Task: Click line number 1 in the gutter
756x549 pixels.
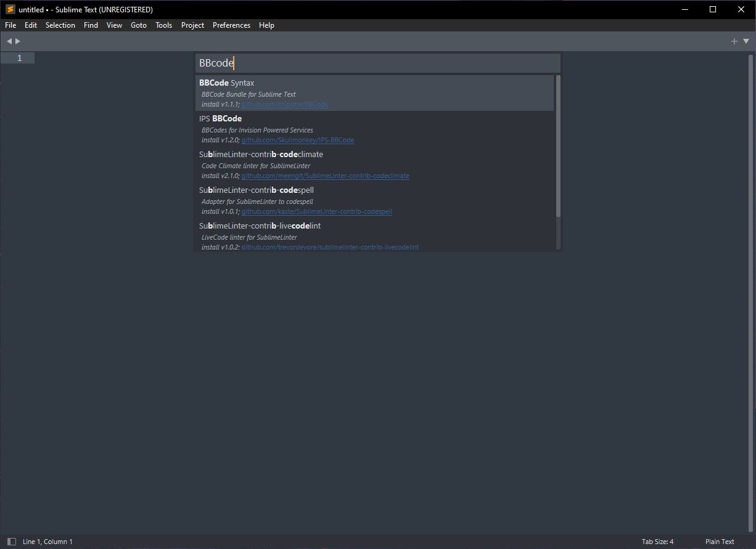Action: [x=19, y=58]
